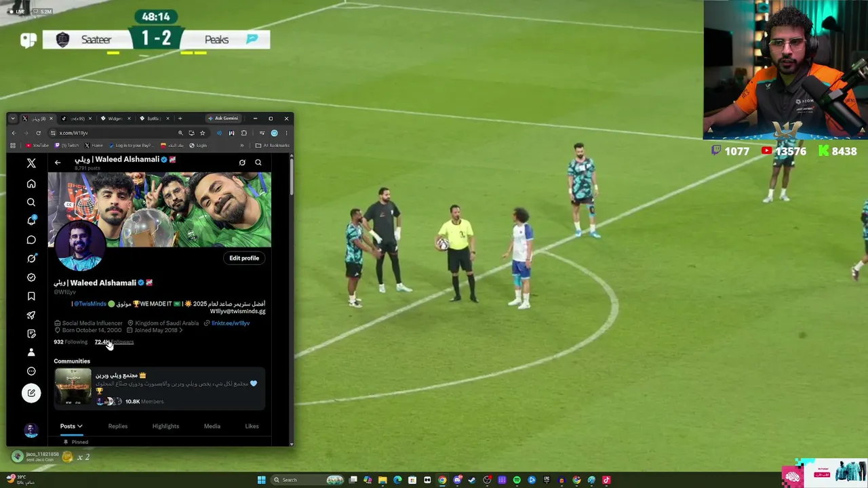Open the community card thumbnail
This screenshot has height=488, width=868.
point(73,386)
